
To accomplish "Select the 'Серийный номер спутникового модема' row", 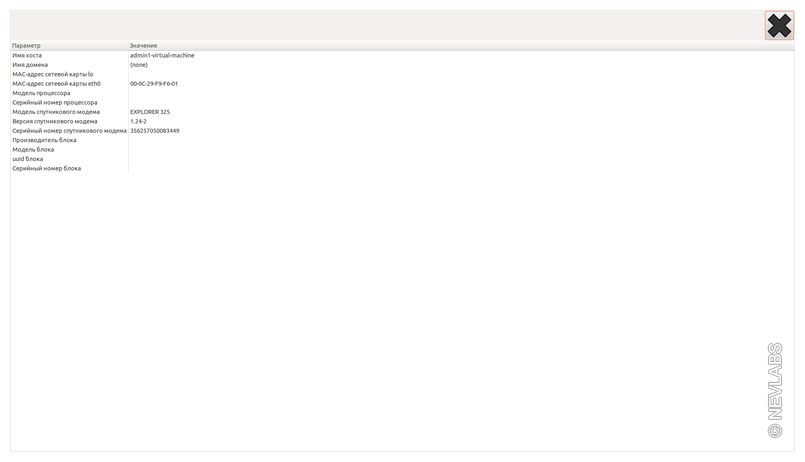I will pos(69,131).
